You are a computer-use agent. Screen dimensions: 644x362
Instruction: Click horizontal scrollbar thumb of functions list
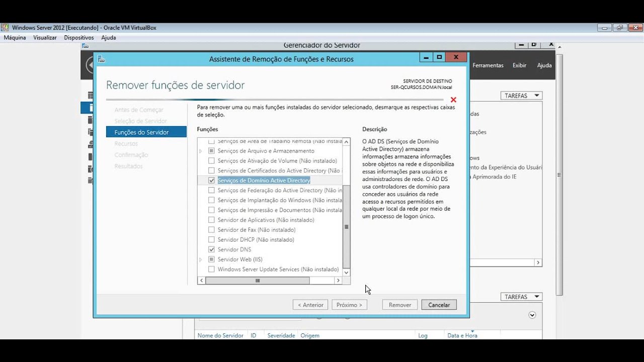(x=258, y=281)
